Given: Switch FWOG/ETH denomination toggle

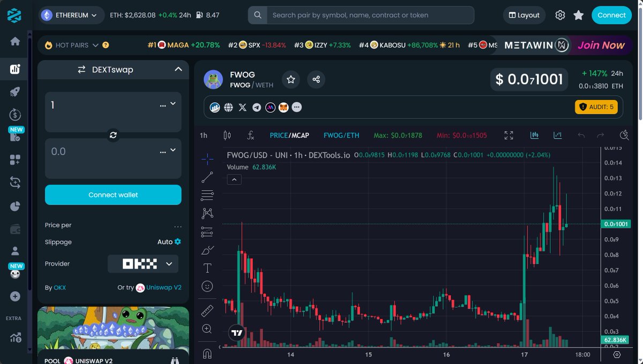Looking at the screenshot, I should [x=341, y=135].
